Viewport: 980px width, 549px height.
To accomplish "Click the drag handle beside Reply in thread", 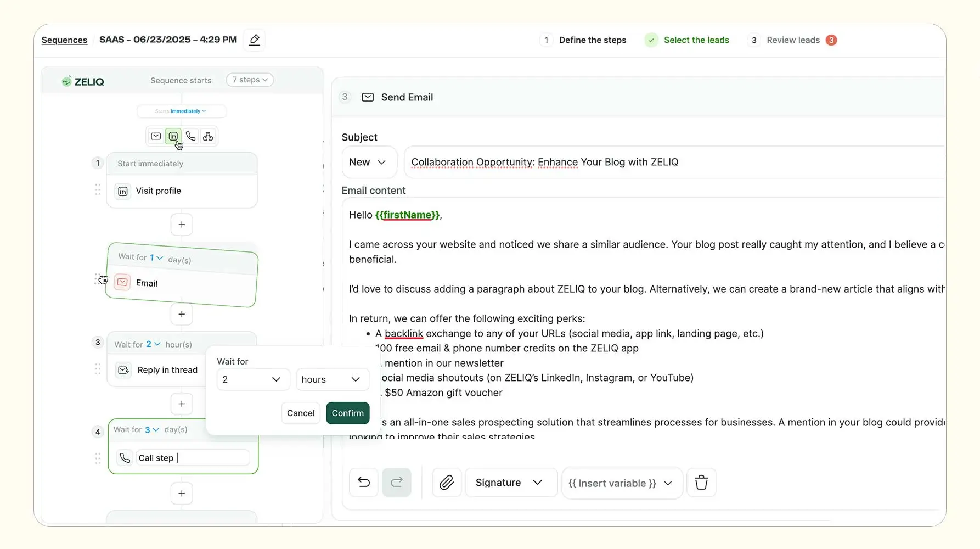I will click(98, 369).
